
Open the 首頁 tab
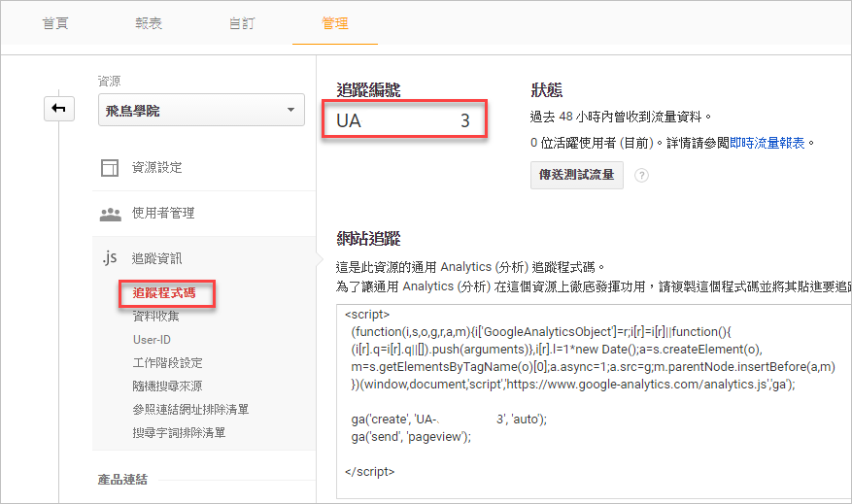coord(55,23)
